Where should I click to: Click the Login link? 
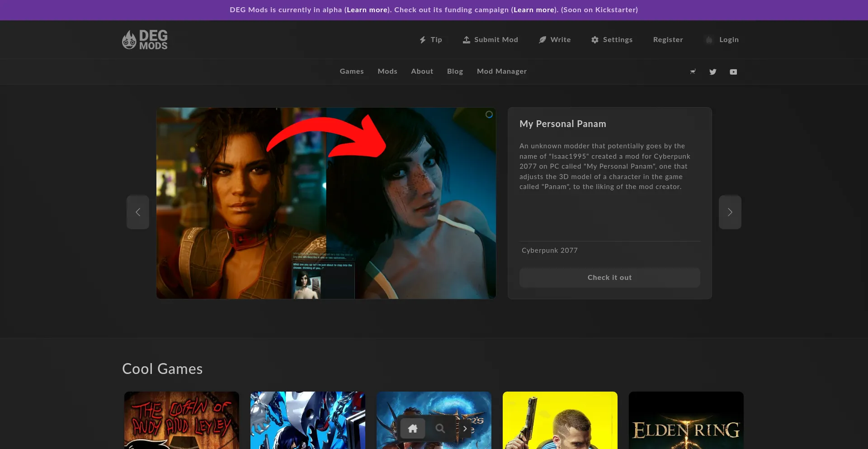[x=728, y=40]
